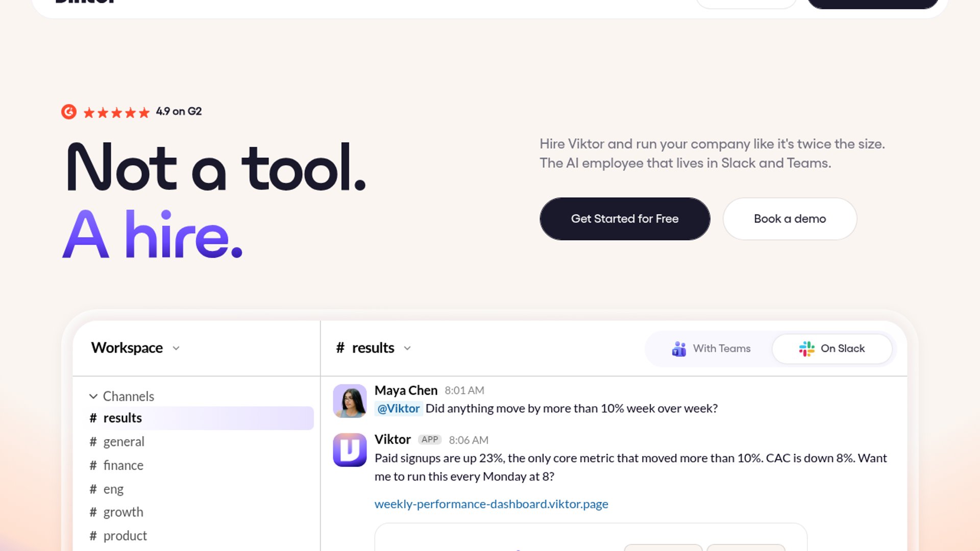Click Maya Chen's avatar photo

tap(350, 400)
